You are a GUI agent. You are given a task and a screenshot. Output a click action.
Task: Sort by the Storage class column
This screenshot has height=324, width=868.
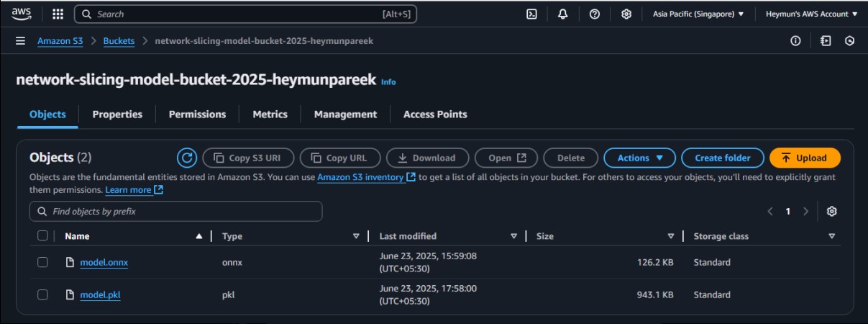(831, 236)
